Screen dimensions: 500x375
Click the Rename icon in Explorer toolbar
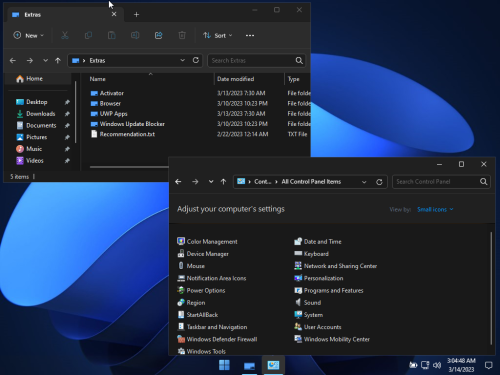pyautogui.click(x=135, y=35)
